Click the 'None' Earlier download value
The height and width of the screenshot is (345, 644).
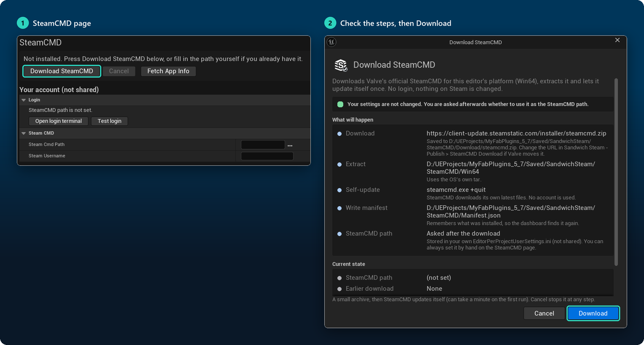pos(434,289)
